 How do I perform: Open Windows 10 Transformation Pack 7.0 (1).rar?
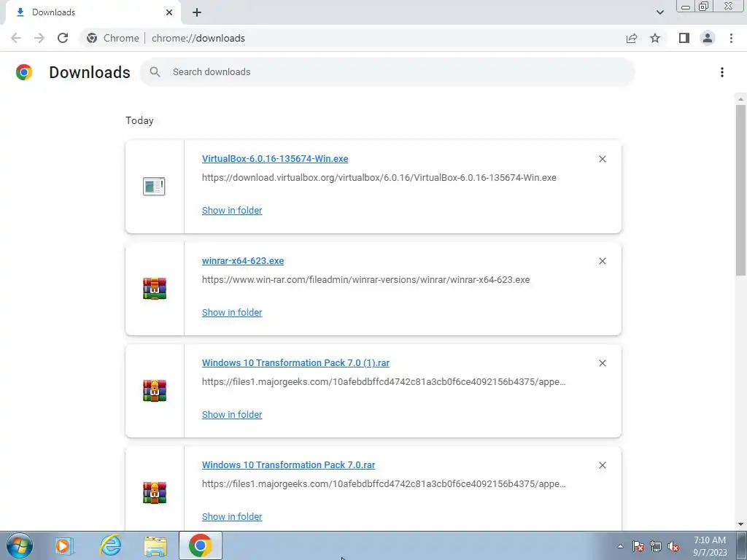coord(296,363)
